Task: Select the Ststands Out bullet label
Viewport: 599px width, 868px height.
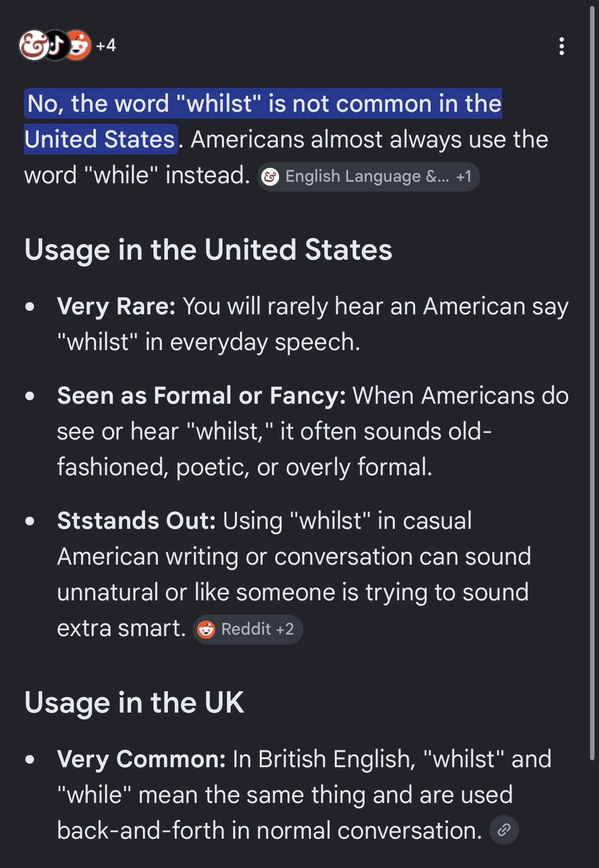Action: click(x=136, y=521)
